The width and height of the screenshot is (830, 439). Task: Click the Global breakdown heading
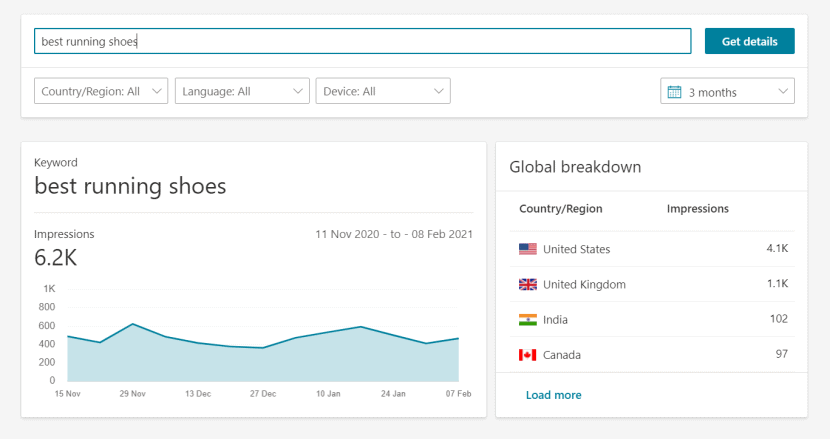click(x=575, y=167)
